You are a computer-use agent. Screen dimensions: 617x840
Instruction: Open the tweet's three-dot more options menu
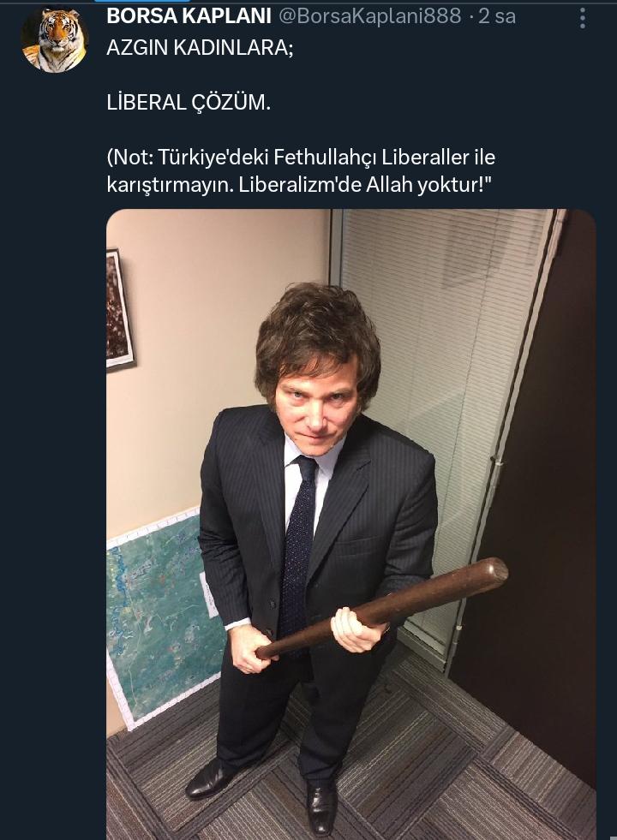click(x=582, y=18)
